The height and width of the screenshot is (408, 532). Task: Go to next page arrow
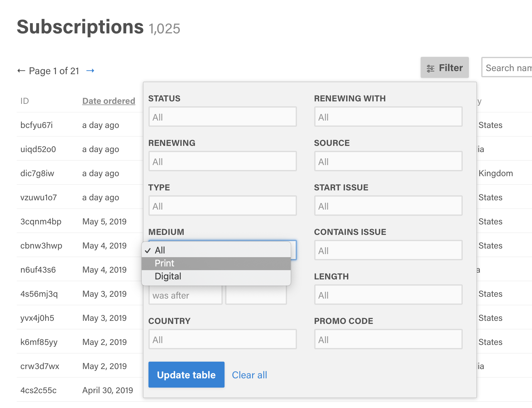click(90, 71)
